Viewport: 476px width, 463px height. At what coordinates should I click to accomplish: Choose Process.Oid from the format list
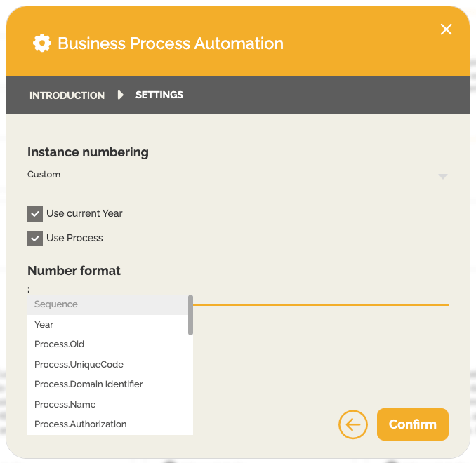tap(59, 344)
